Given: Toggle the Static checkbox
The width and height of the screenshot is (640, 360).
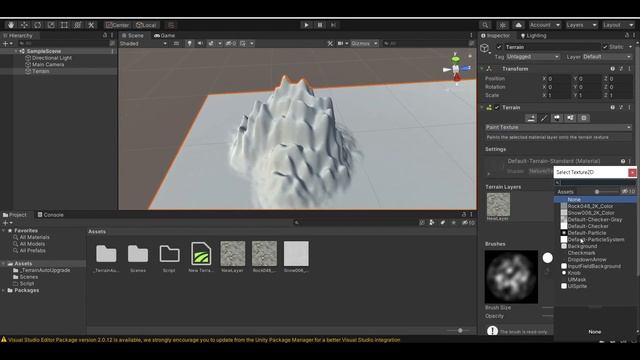Looking at the screenshot, I should [x=605, y=47].
